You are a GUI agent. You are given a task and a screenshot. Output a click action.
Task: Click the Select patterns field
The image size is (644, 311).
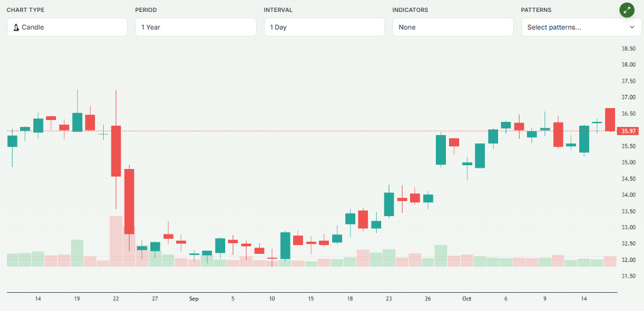pyautogui.click(x=572, y=27)
